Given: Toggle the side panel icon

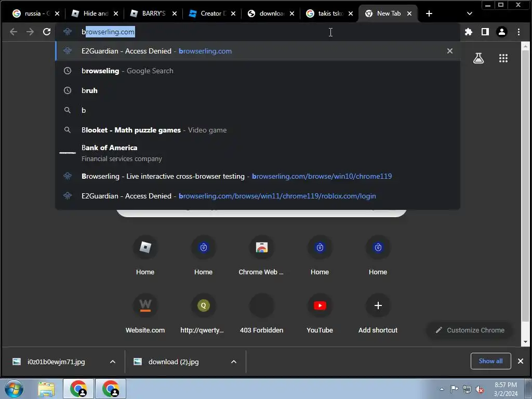Looking at the screenshot, I should pyautogui.click(x=485, y=32).
